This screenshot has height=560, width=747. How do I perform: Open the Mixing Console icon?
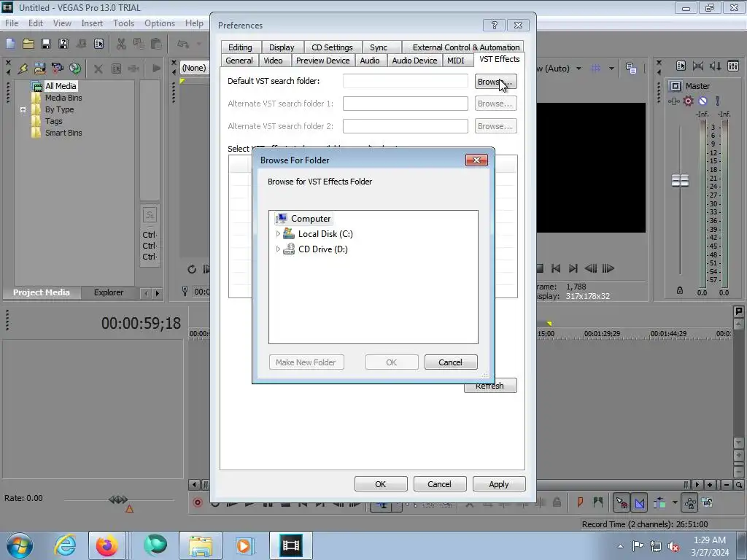(733, 66)
